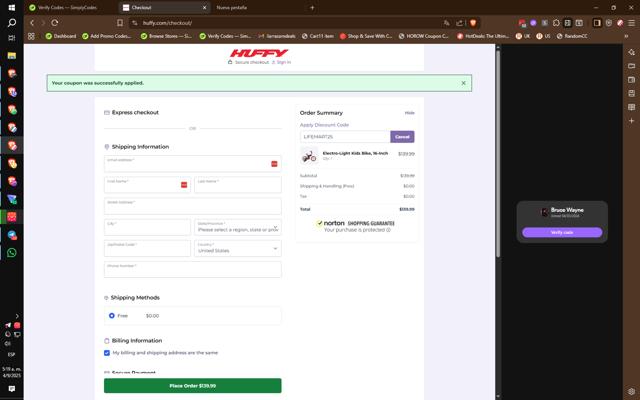Open WhatsApp from the taskbar
Image resolution: width=640 pixels, height=400 pixels.
[12, 253]
